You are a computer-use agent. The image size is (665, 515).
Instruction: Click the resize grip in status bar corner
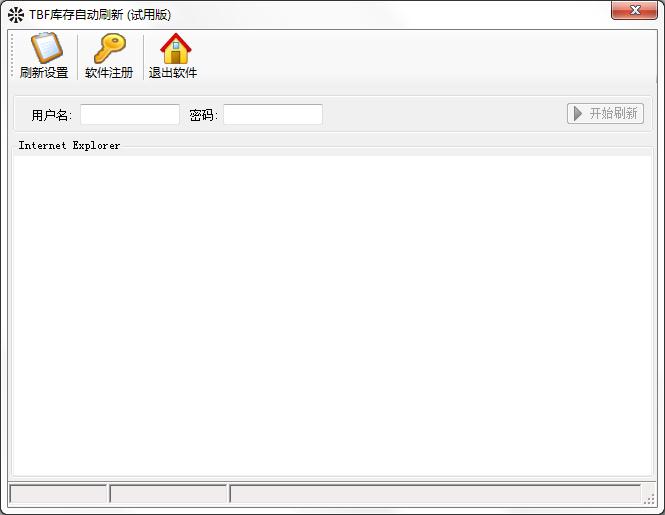(x=649, y=499)
